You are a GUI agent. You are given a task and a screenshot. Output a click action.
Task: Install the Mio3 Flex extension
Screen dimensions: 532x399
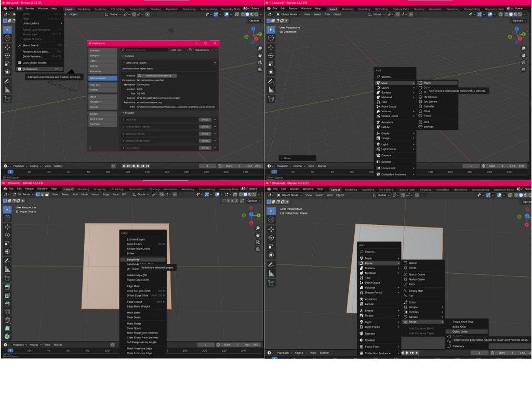[205, 119]
